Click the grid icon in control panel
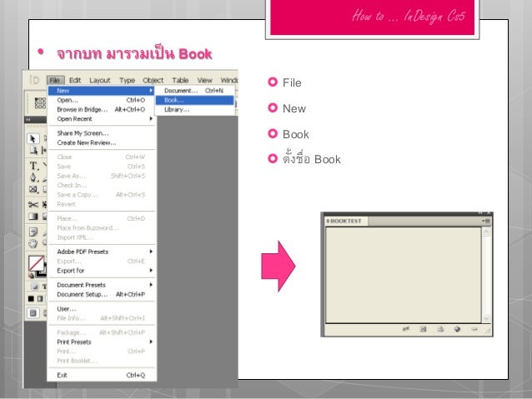The height and width of the screenshot is (399, 532). [x=40, y=102]
